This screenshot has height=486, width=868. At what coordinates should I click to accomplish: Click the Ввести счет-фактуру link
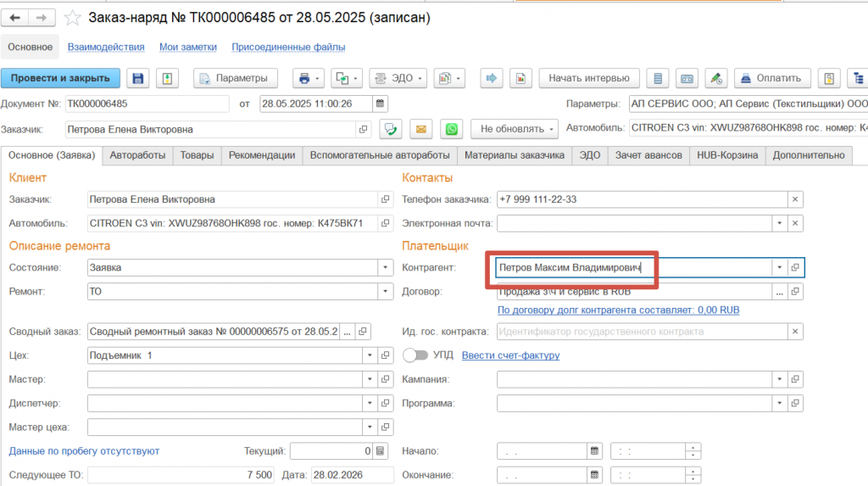click(510, 355)
